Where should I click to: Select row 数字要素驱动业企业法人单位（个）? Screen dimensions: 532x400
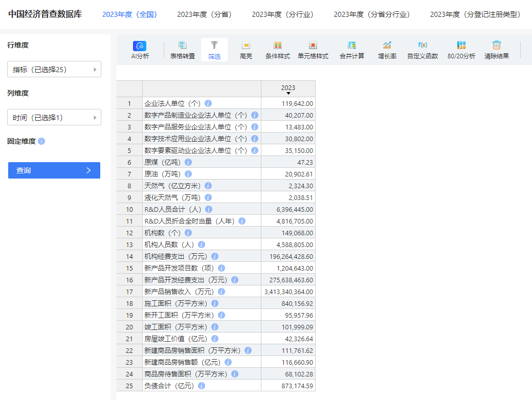click(x=216, y=150)
